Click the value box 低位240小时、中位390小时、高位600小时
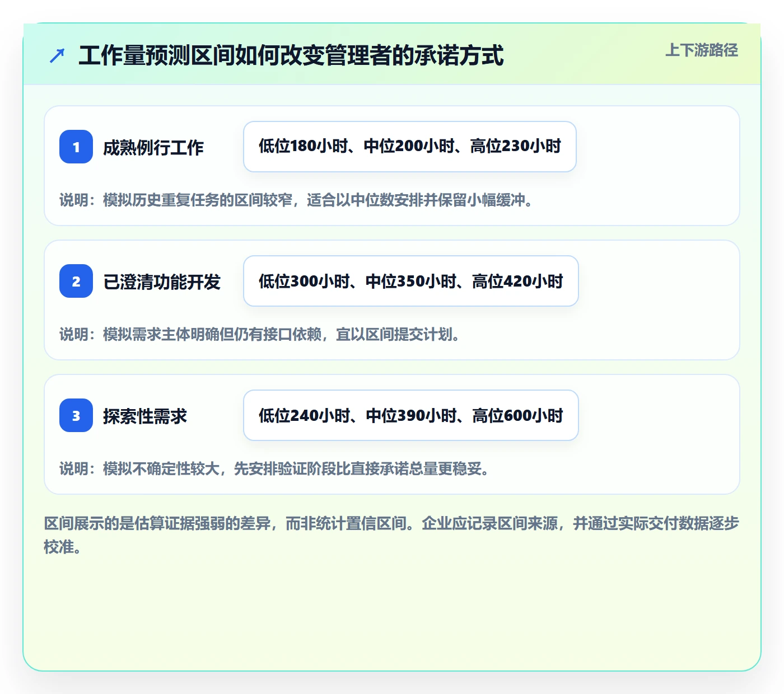The height and width of the screenshot is (694, 784). pyautogui.click(x=411, y=415)
